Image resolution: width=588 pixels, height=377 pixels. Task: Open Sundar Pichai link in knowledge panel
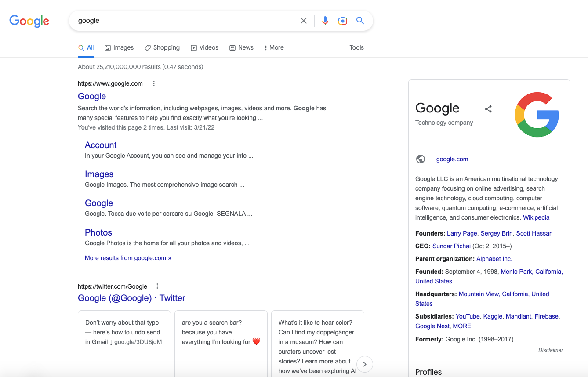[451, 246]
